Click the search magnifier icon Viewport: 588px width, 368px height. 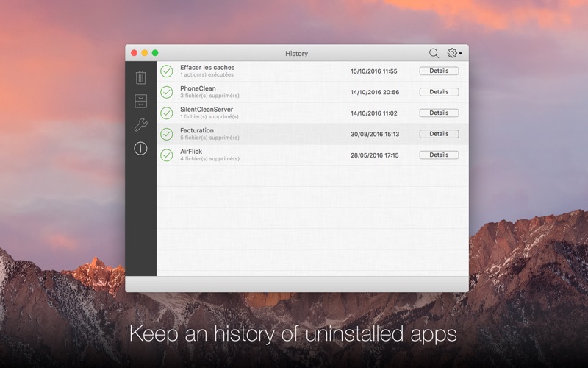click(434, 53)
